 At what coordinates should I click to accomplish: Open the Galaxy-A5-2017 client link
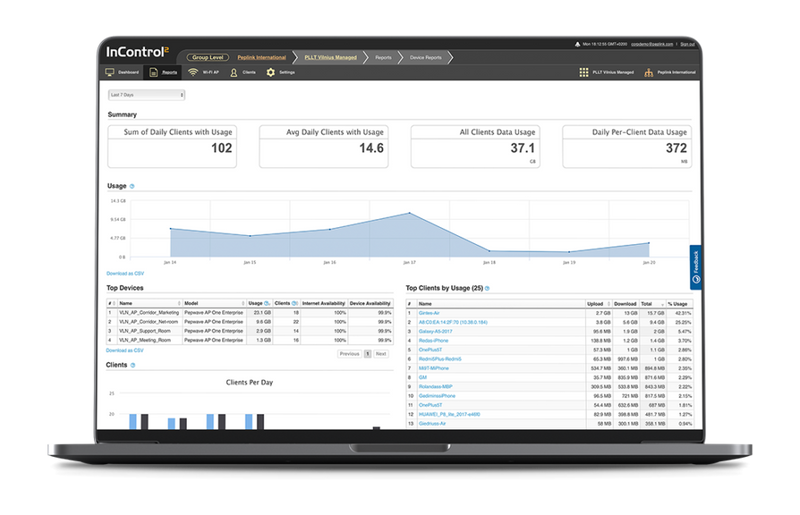[x=435, y=332]
